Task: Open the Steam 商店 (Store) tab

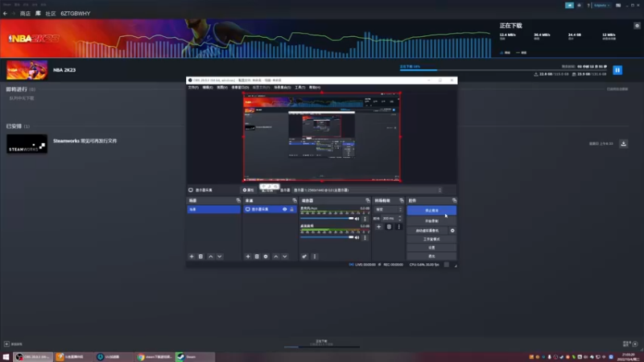Action: coord(25,14)
